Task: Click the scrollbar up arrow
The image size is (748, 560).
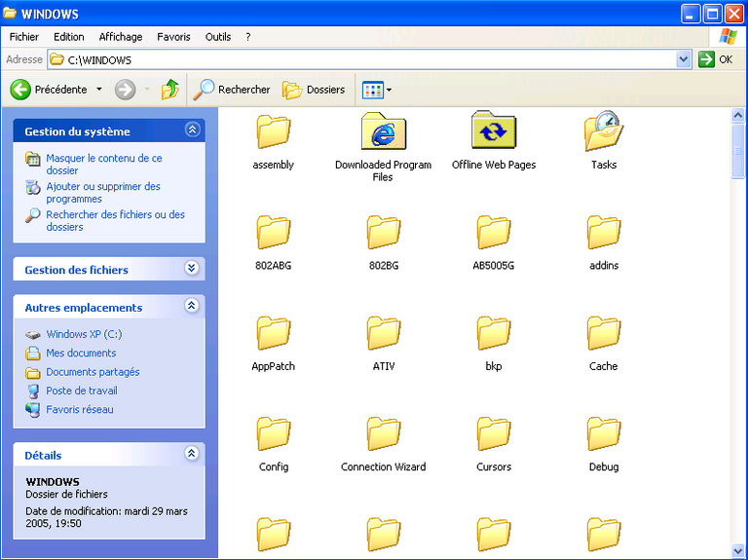Action: click(737, 115)
